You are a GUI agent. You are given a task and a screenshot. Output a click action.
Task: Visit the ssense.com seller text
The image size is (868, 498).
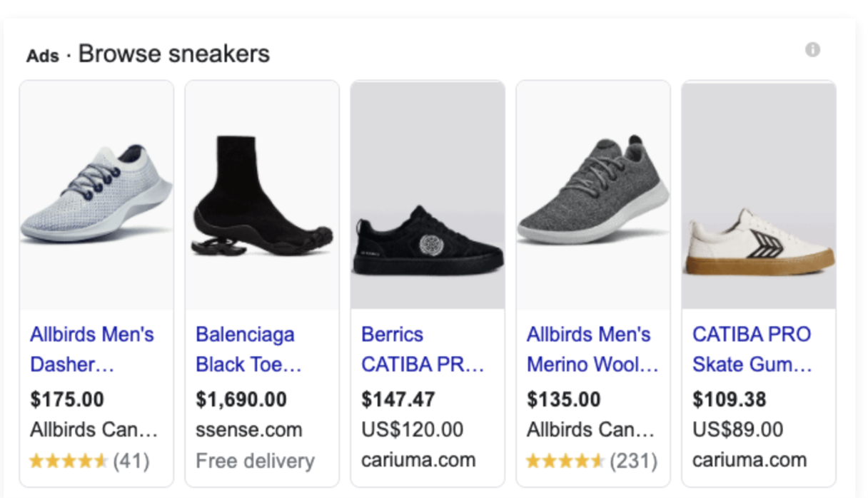pyautogui.click(x=249, y=430)
